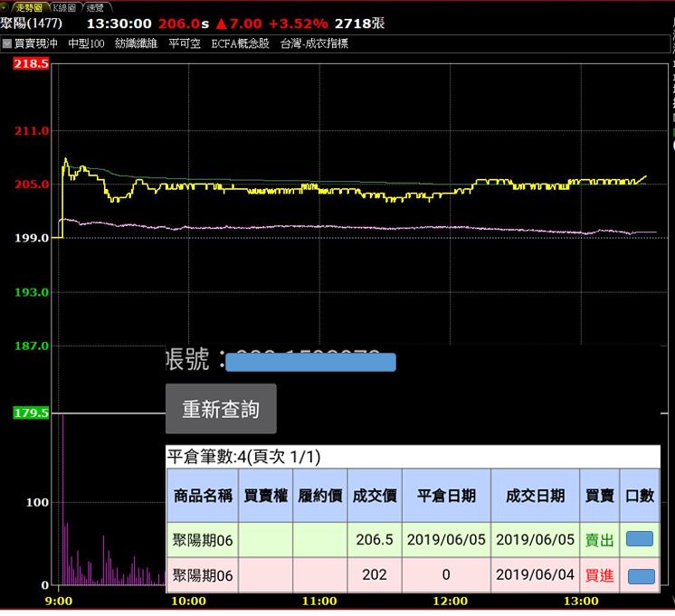Viewport: 675px width, 616px height.
Task: Sort by the 成交價 column header
Action: tap(375, 496)
